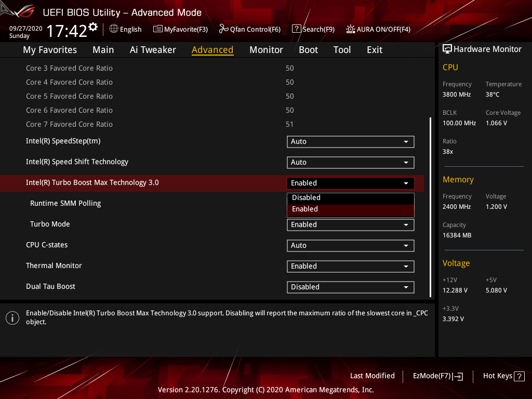Click the EzMode exit arrow icon
The image size is (532, 399).
click(x=458, y=376)
